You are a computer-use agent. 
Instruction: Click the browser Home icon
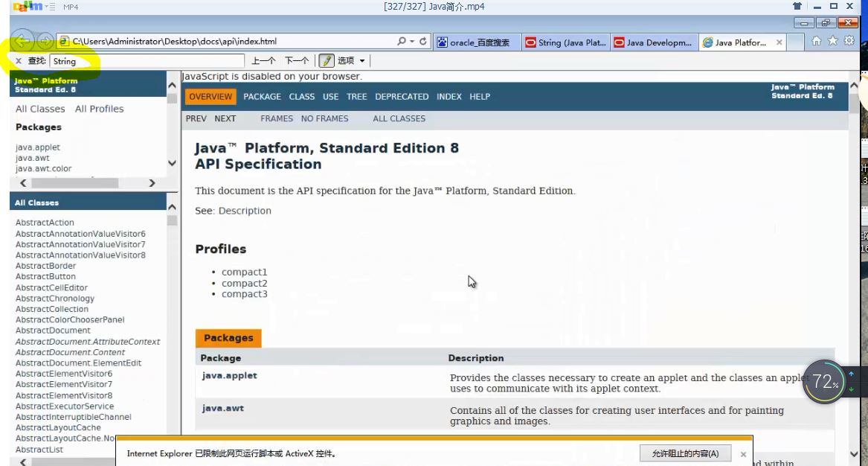tap(816, 41)
